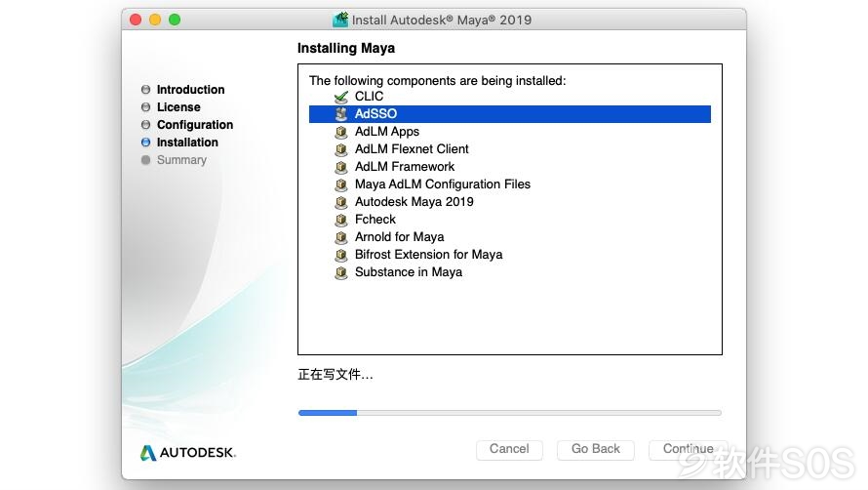Click the License step bullet
This screenshot has height=490, width=868.
click(x=145, y=107)
